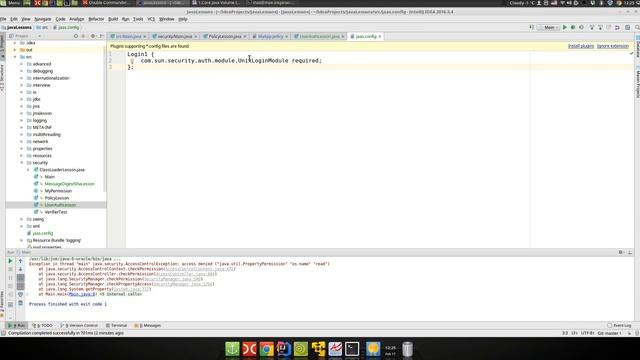Click the javaLessons breadcrumb
This screenshot has height=360, width=640.
pyautogui.click(x=17, y=27)
